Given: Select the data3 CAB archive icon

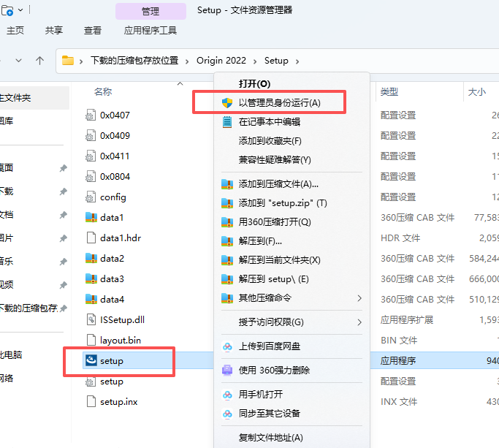Looking at the screenshot, I should point(91,278).
